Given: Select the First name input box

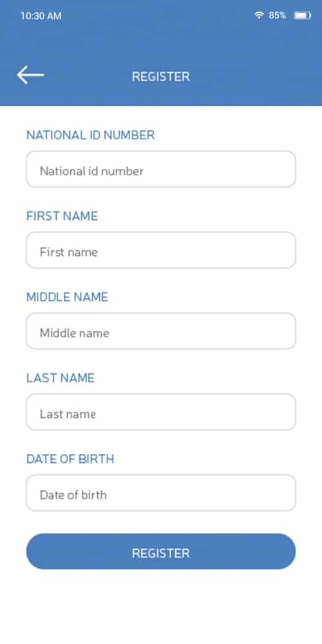Looking at the screenshot, I should (x=161, y=250).
